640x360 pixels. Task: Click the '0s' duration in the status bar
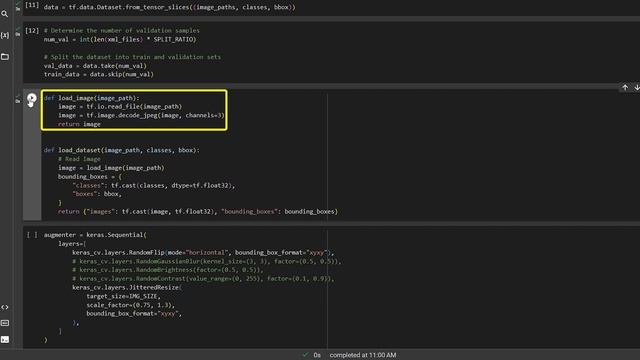(317, 355)
